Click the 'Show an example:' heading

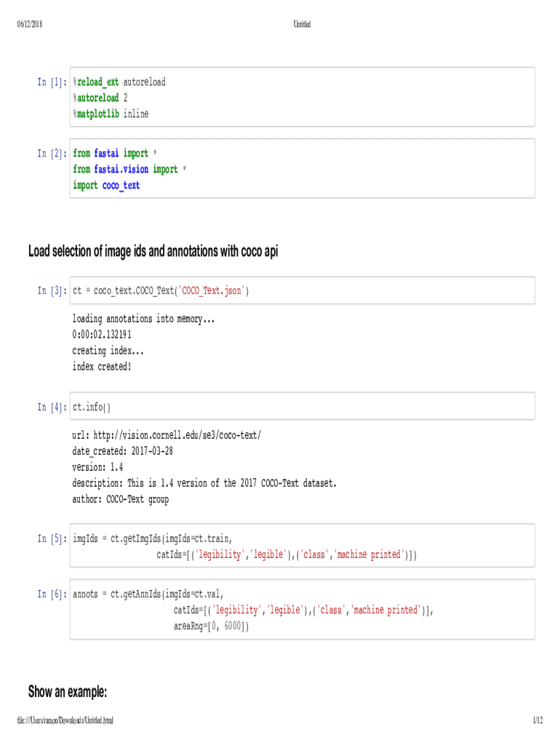[68, 692]
